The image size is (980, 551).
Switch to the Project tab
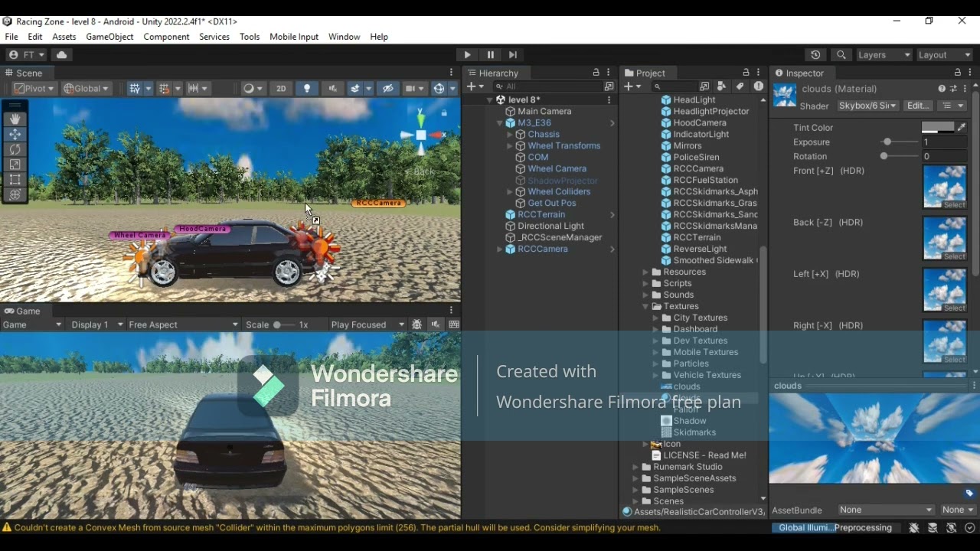click(645, 73)
